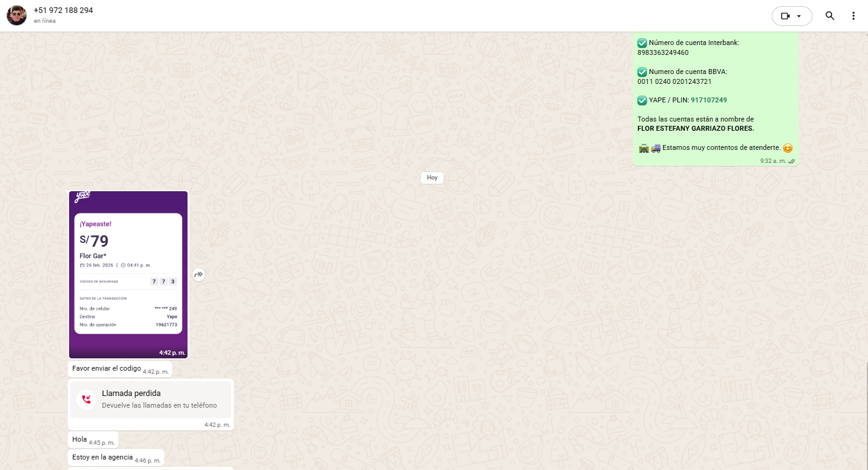The width and height of the screenshot is (868, 470).
Task: Start a video call with camera icon
Action: tap(785, 16)
